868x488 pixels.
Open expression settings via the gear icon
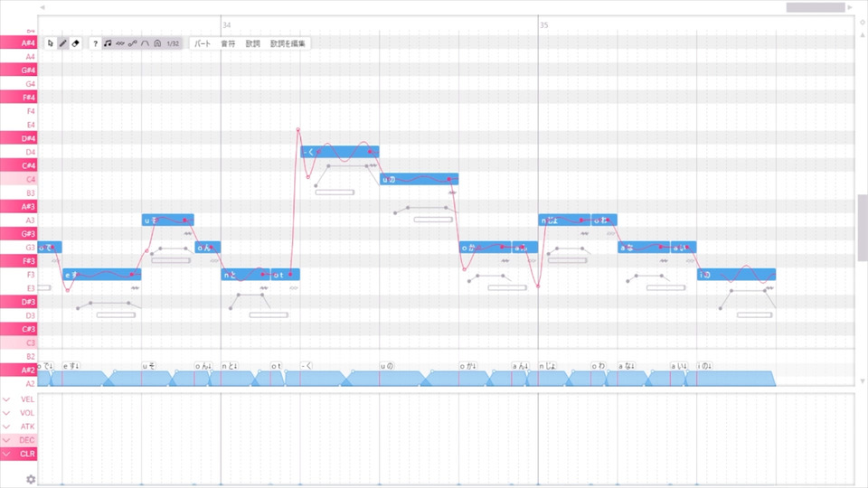[x=31, y=479]
